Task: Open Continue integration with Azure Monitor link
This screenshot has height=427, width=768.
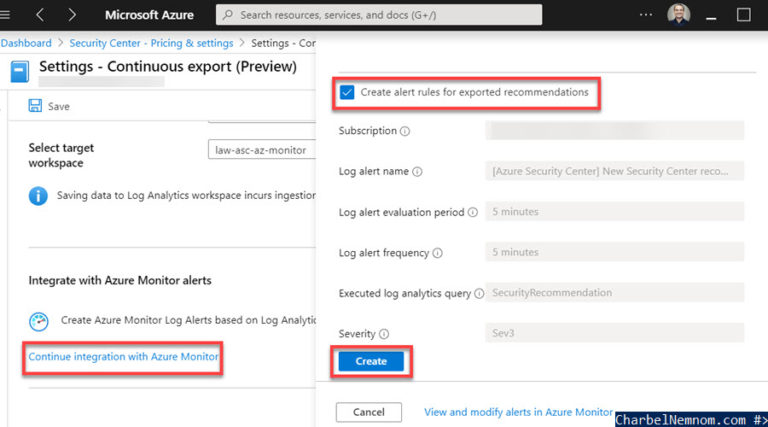Action: [x=123, y=356]
